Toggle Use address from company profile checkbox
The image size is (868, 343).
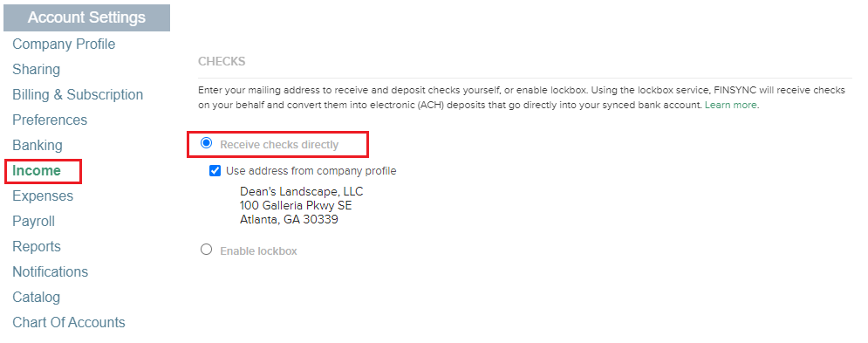[215, 171]
